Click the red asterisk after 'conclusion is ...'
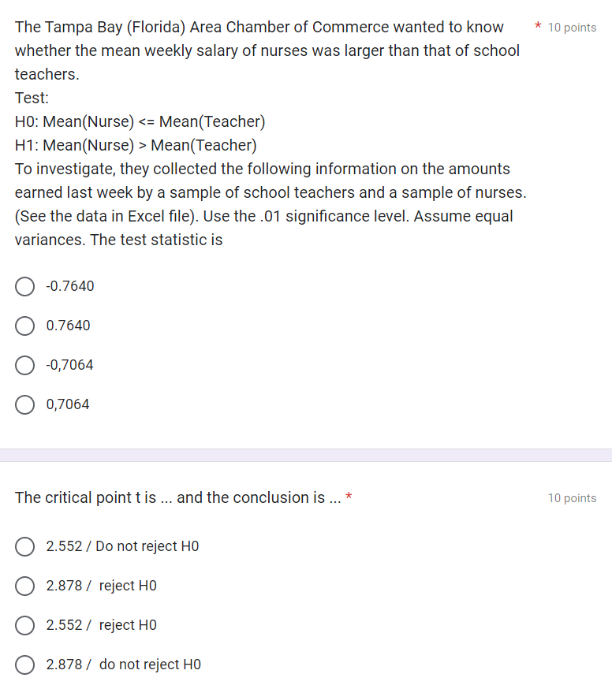Viewport: 612px width, 700px height. 349,496
